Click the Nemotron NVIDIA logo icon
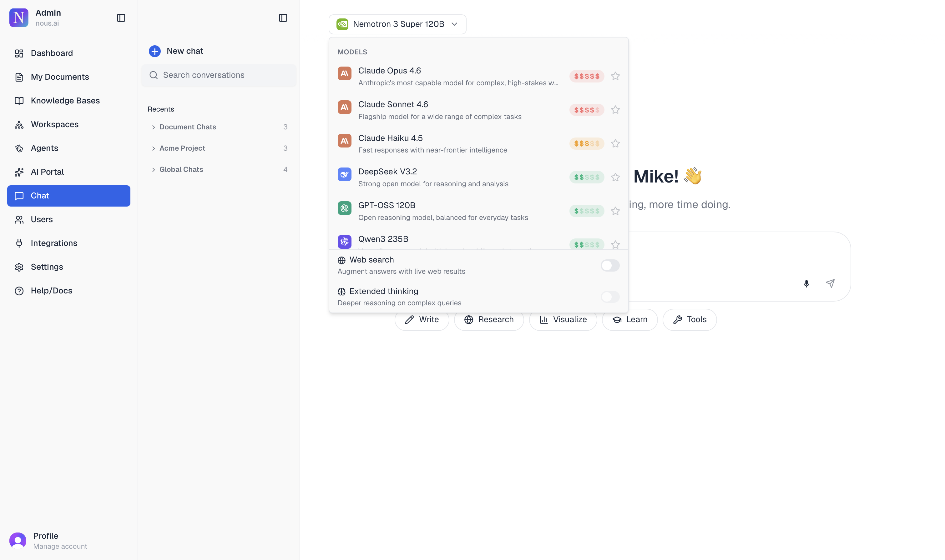Image resolution: width=945 pixels, height=560 pixels. 342,24
